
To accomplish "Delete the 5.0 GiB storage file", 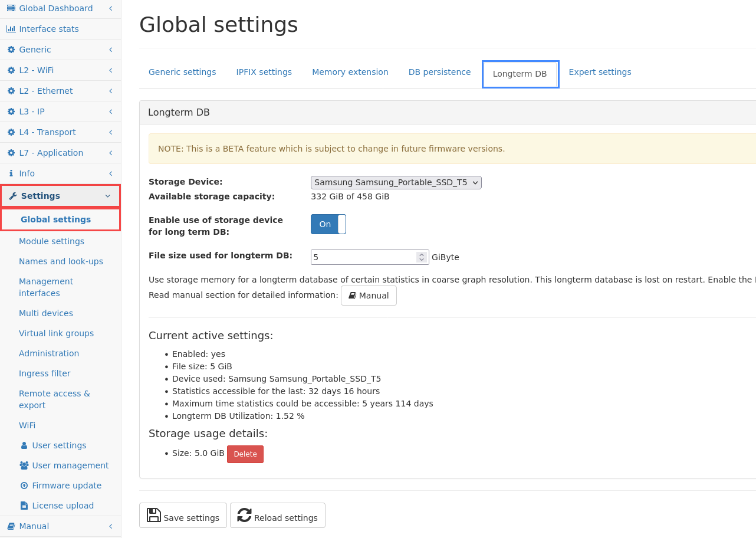I will [x=245, y=454].
